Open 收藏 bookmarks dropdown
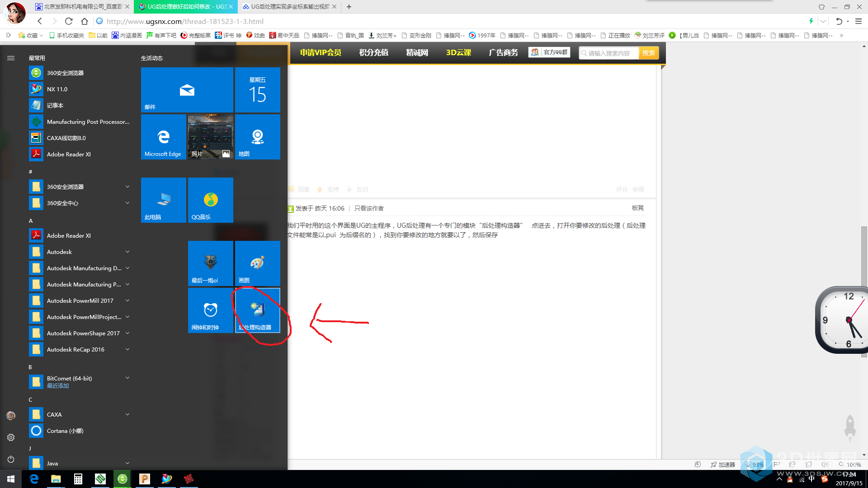Image resolution: width=868 pixels, height=488 pixels. (31, 35)
